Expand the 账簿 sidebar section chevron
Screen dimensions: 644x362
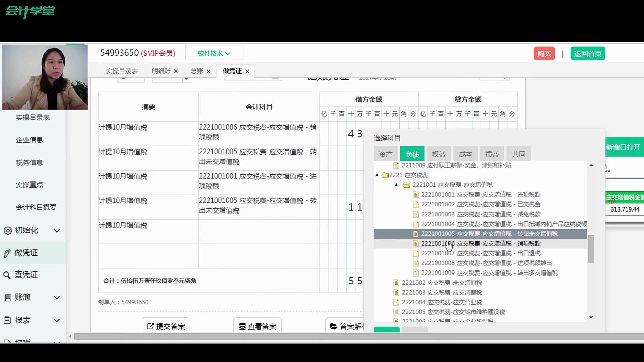56,298
